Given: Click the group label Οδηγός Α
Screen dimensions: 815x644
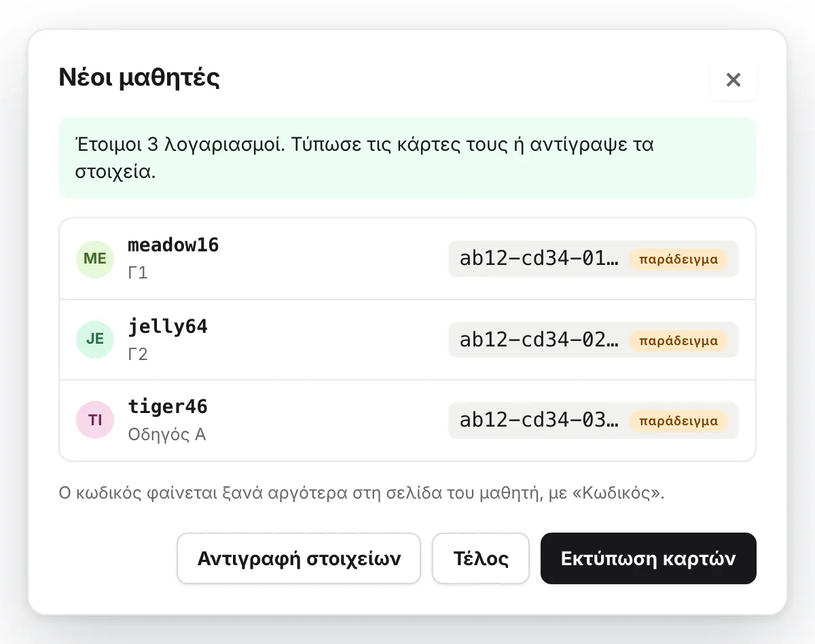Looking at the screenshot, I should click(167, 434).
